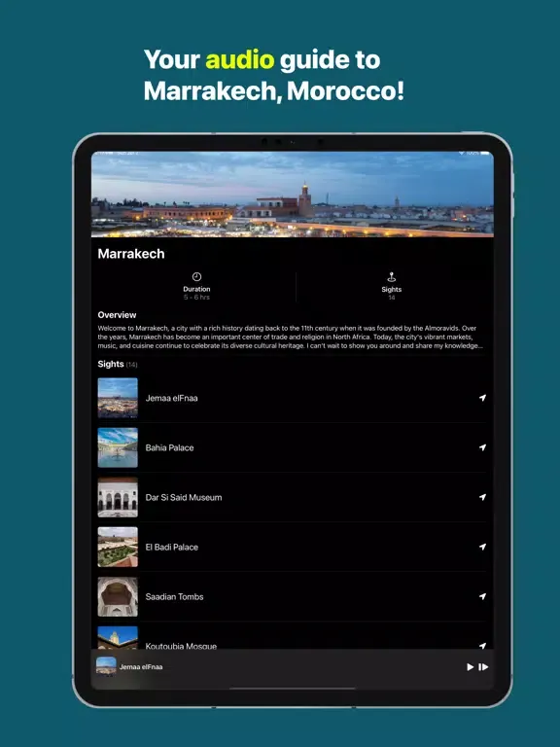Tap the Marrakech city title
The width and height of the screenshot is (560, 747).
pyautogui.click(x=131, y=254)
